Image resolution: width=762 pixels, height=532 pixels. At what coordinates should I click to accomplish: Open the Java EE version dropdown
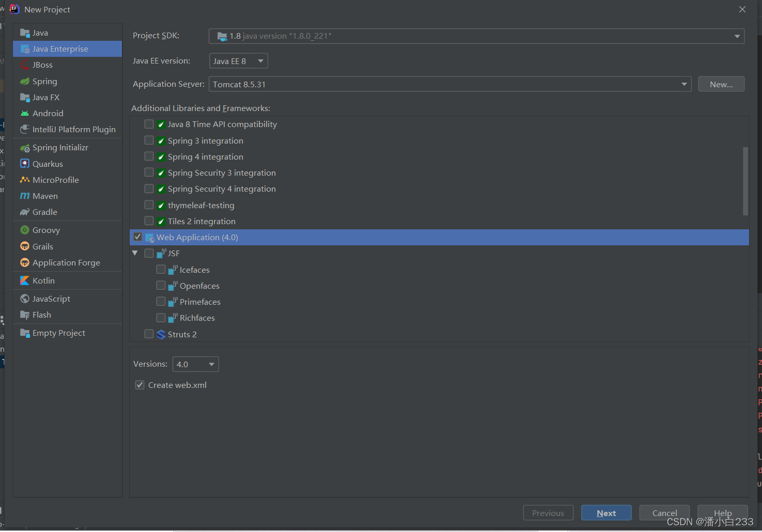pos(238,61)
